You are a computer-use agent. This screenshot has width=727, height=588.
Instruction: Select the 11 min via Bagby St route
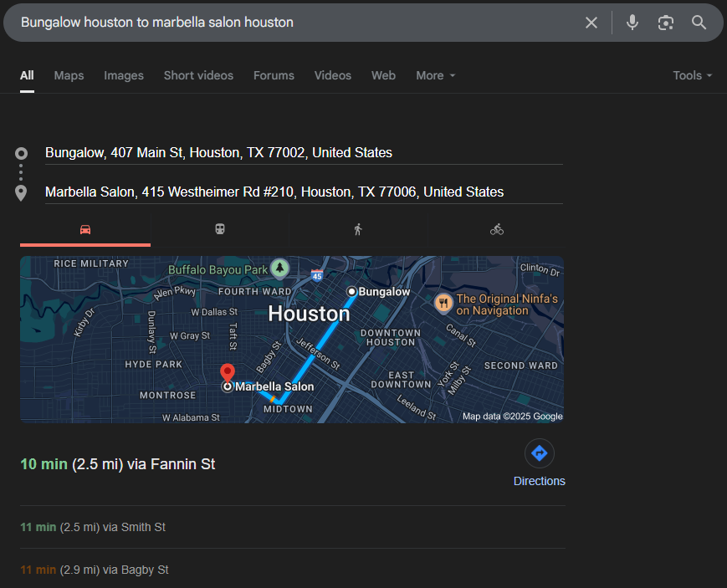point(95,570)
